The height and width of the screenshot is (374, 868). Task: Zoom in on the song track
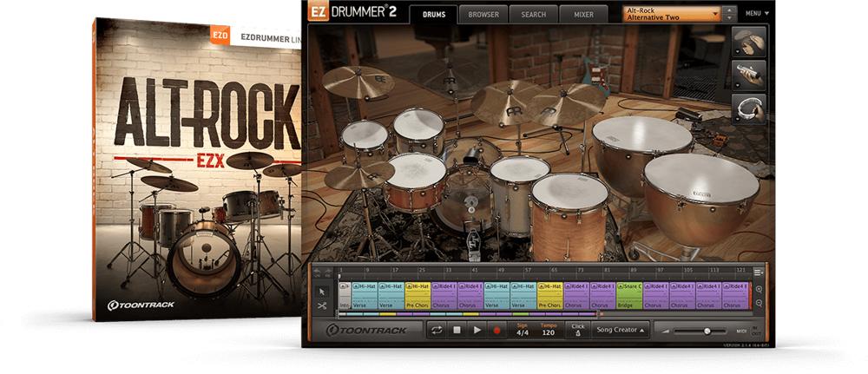pyautogui.click(x=759, y=289)
